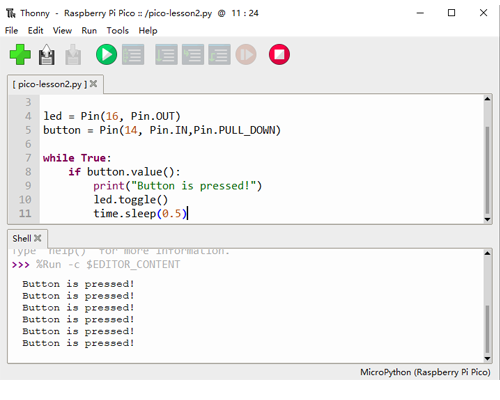Click editor scrollbar down arrow
This screenshot has width=500, height=400.
coord(487,219)
